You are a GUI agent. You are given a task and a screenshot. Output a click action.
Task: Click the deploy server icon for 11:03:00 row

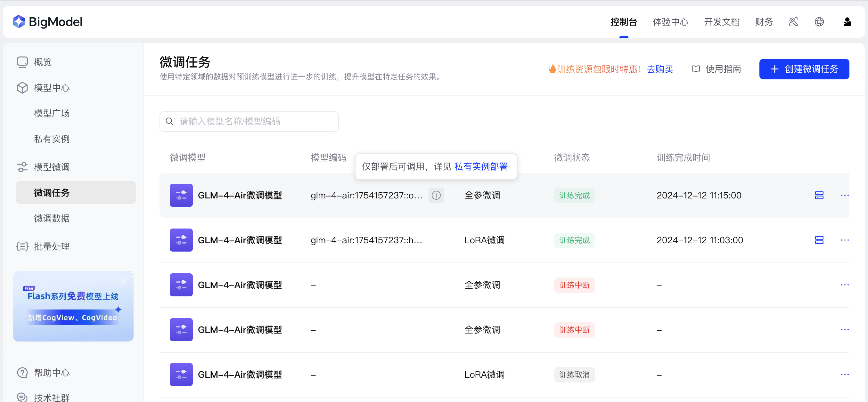[x=819, y=240]
